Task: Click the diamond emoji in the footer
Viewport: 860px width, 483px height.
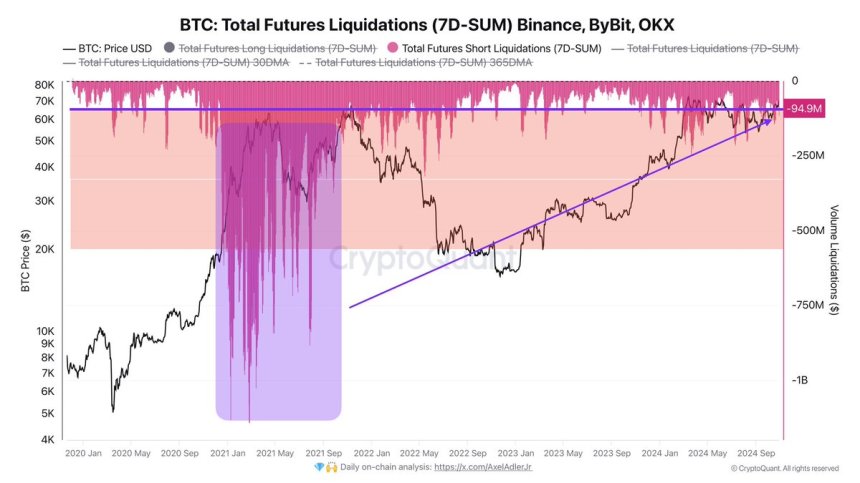Action: coord(318,467)
